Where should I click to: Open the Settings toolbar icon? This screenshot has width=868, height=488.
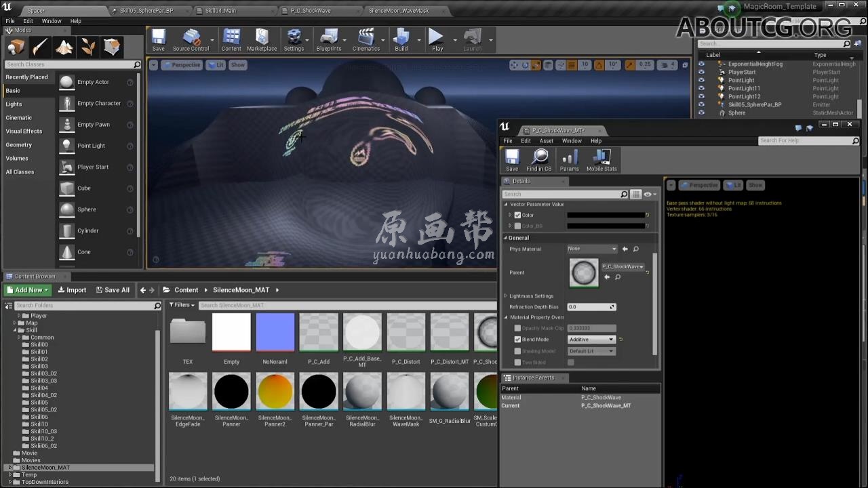[x=294, y=37]
